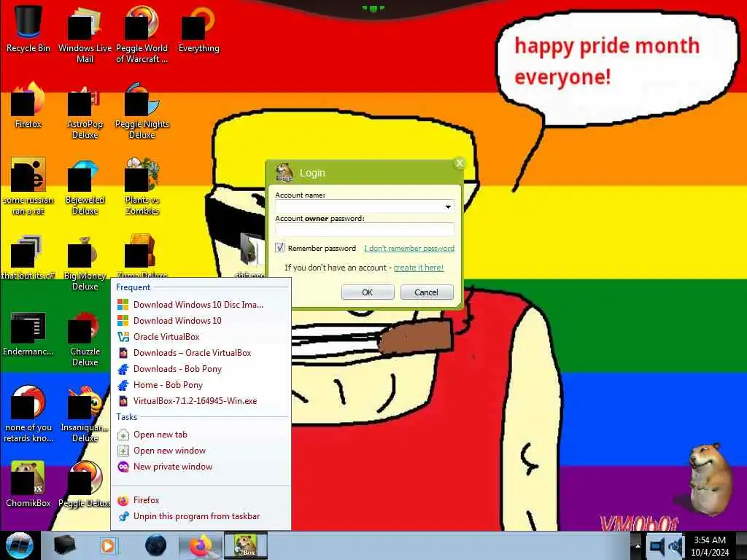Open the Endermanc... desktop icon
Viewport: 747px width, 560px height.
pyautogui.click(x=28, y=333)
